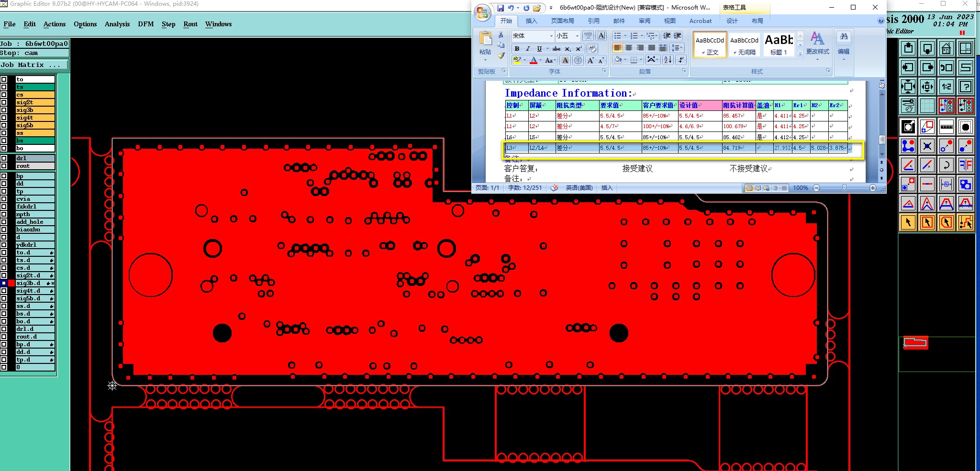
Task: Open the DFM menu
Action: [146, 24]
